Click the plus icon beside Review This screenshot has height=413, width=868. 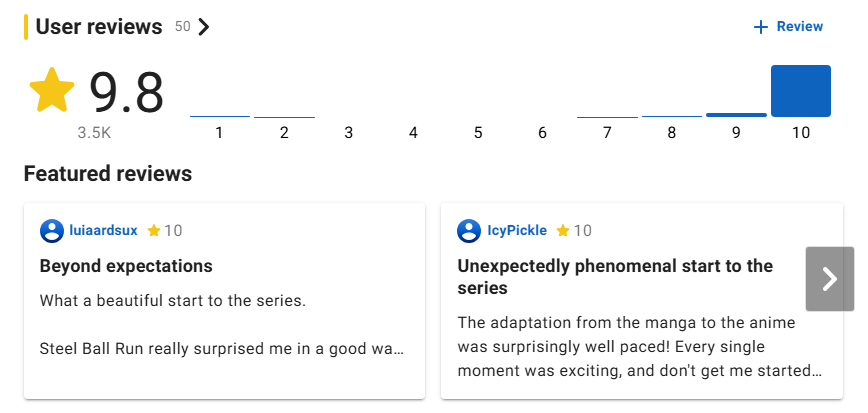tap(761, 27)
